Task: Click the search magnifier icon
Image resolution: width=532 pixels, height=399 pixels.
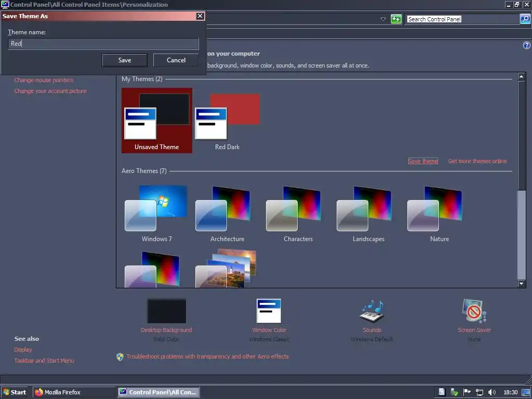Action: (525, 19)
